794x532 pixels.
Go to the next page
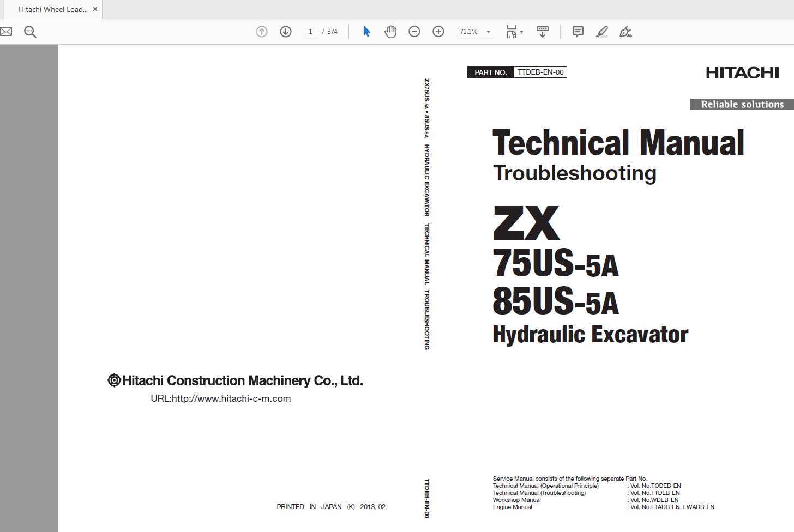pos(286,32)
